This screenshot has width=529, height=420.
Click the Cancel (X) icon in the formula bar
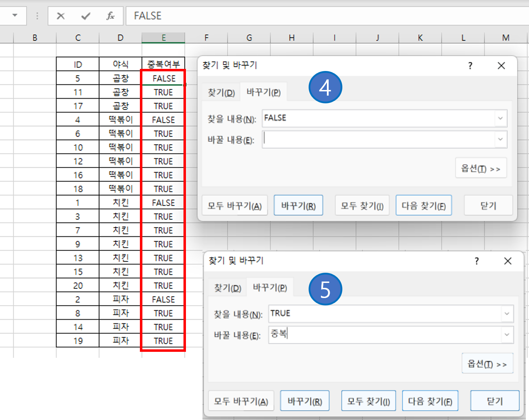click(60, 16)
